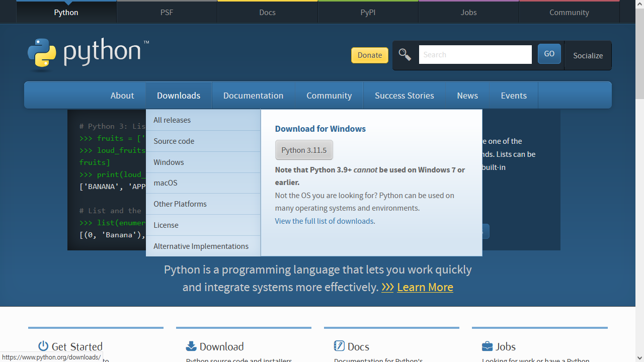Select Other Platforms in the Downloads dropdown

point(203,204)
